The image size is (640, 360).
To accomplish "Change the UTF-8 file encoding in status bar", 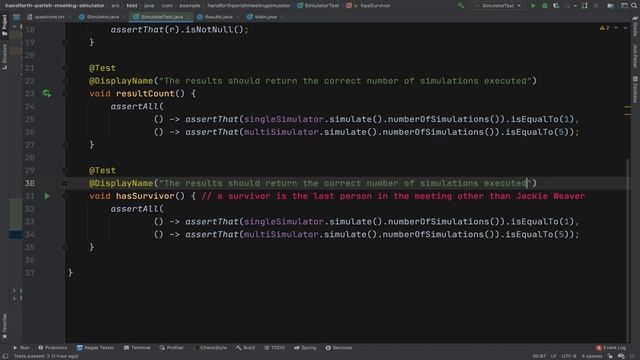I will (x=569, y=356).
